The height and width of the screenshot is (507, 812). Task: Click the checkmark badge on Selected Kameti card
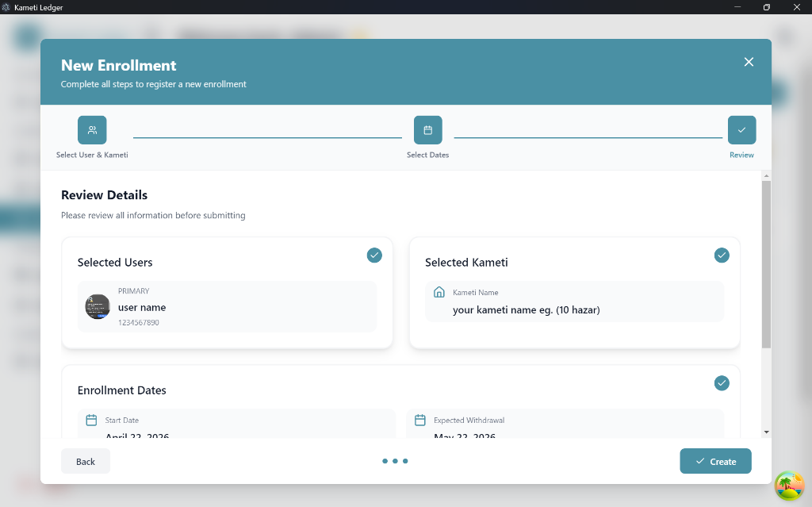722,255
